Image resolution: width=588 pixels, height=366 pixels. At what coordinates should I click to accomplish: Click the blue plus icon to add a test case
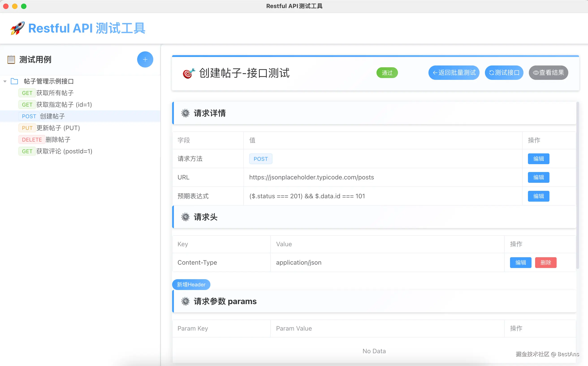pos(145,59)
